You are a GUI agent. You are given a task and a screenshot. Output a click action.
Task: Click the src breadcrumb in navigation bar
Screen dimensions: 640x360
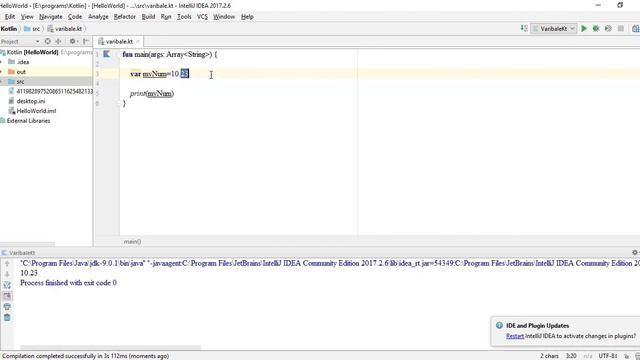32,29
